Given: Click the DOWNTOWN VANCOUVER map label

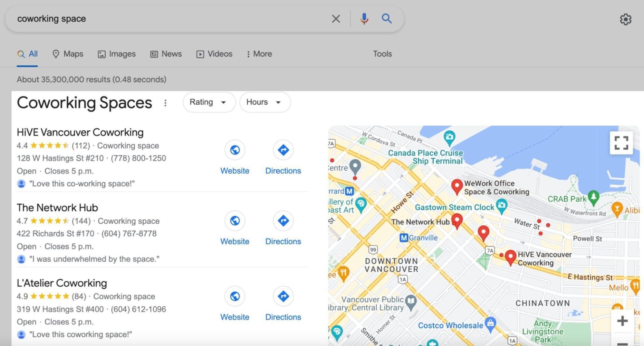Looking at the screenshot, I should click(391, 265).
